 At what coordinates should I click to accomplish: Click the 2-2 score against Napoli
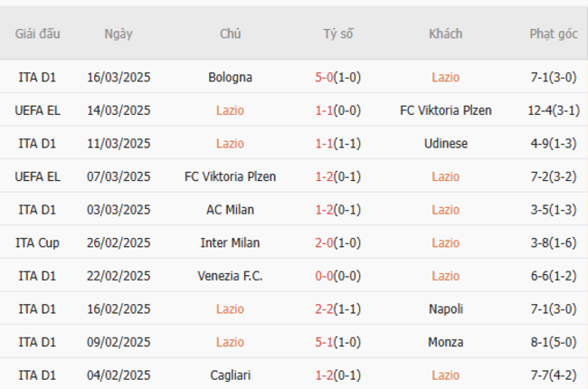[x=338, y=309]
